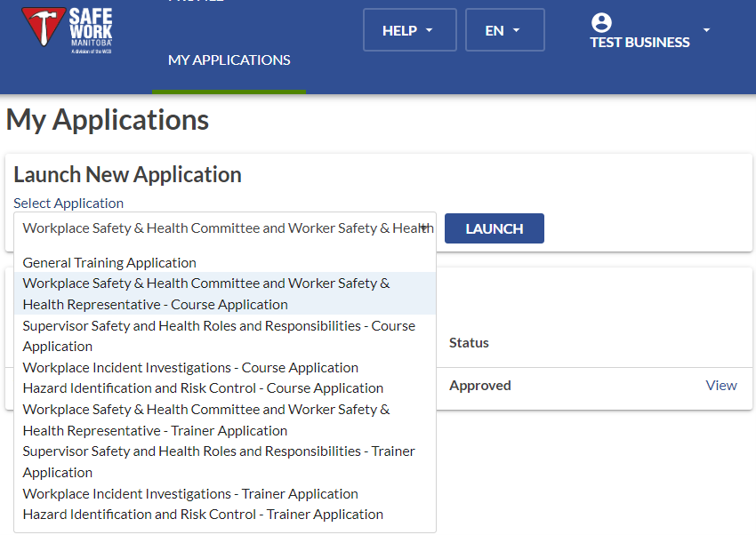The width and height of the screenshot is (756, 535).
Task: Choose Hazard Identification Risk Control Trainer Application
Action: [x=203, y=515]
